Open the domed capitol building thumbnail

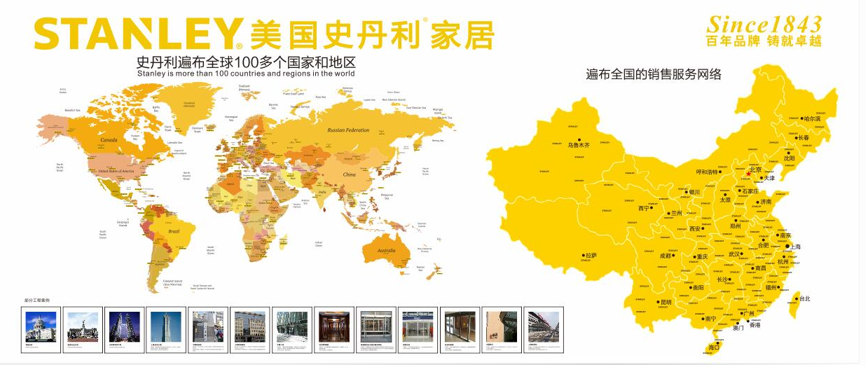coord(41,326)
